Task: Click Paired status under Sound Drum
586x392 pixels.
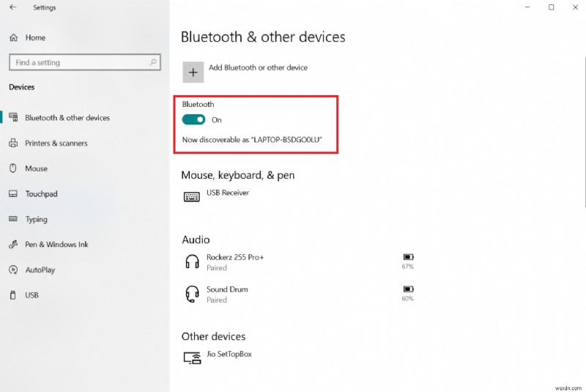Action: [x=217, y=300]
